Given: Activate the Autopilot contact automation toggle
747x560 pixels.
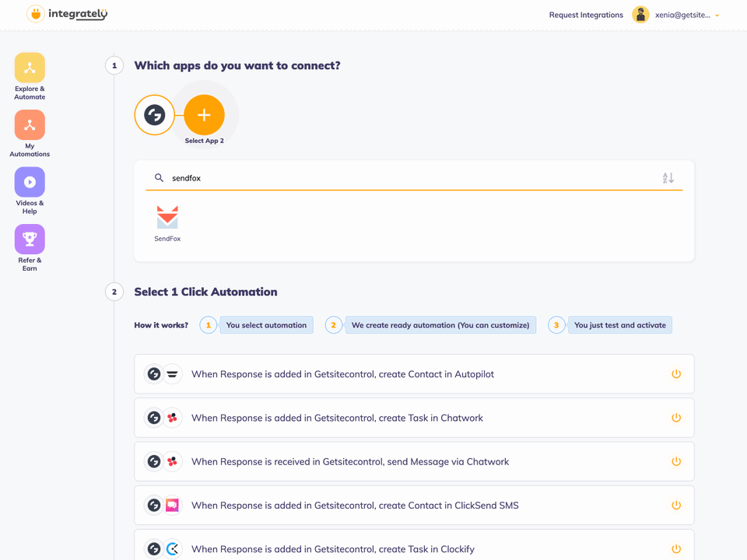Looking at the screenshot, I should (676, 374).
